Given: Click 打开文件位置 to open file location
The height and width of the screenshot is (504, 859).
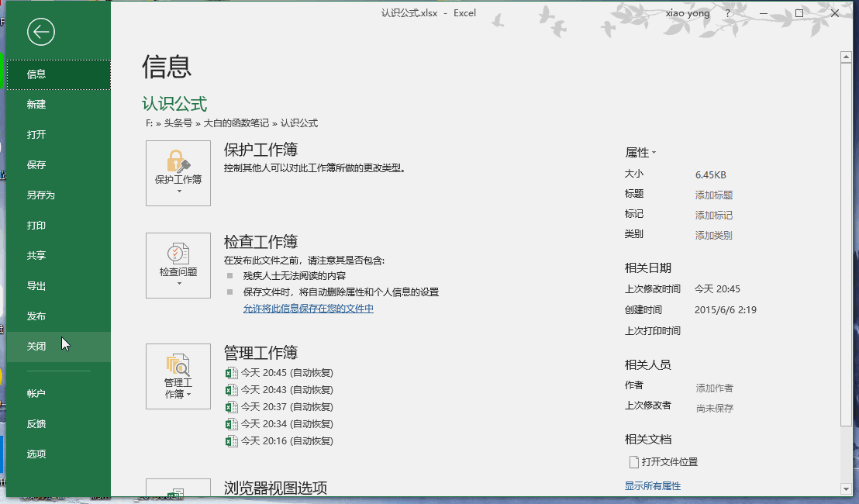Looking at the screenshot, I should (x=670, y=462).
